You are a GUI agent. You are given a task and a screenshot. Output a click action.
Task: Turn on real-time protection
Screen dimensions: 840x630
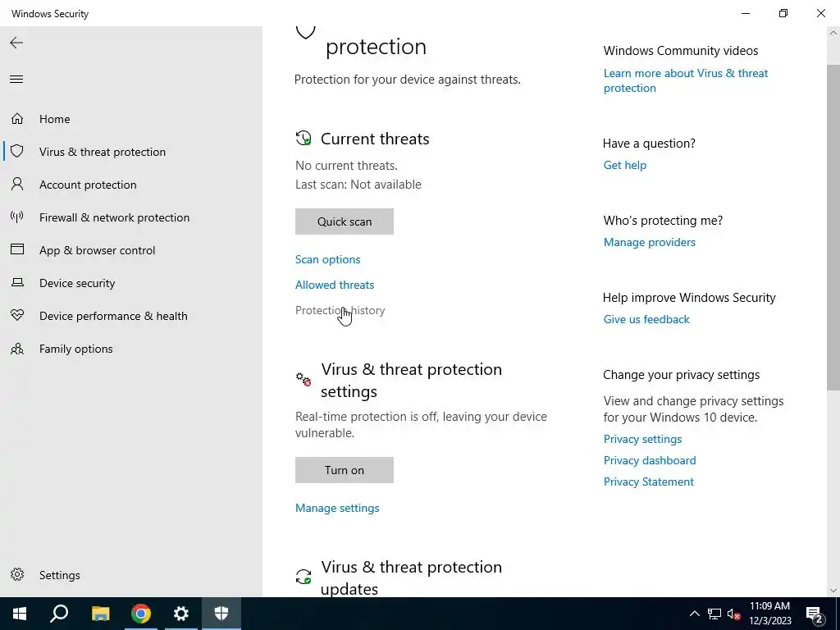(345, 470)
